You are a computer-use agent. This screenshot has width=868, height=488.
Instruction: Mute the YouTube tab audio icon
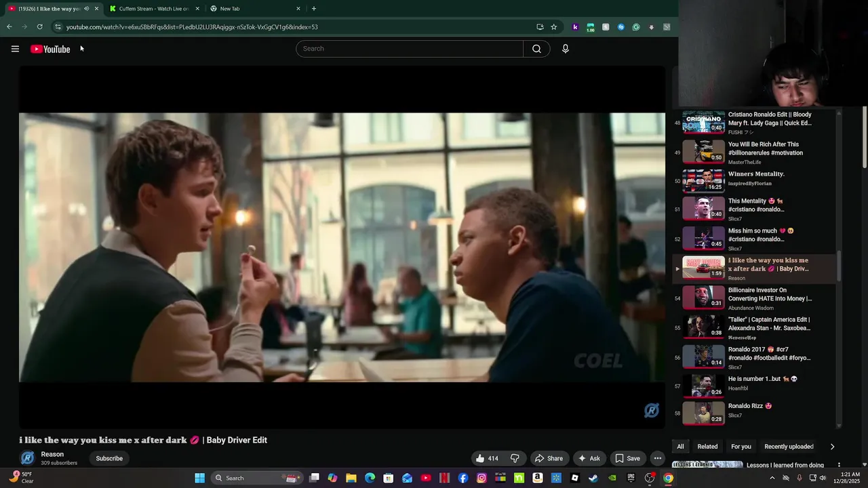[86, 9]
